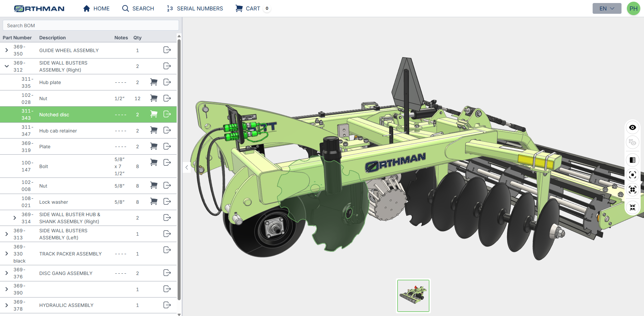Add the Hub plate to the cart
644x316 pixels.
154,82
